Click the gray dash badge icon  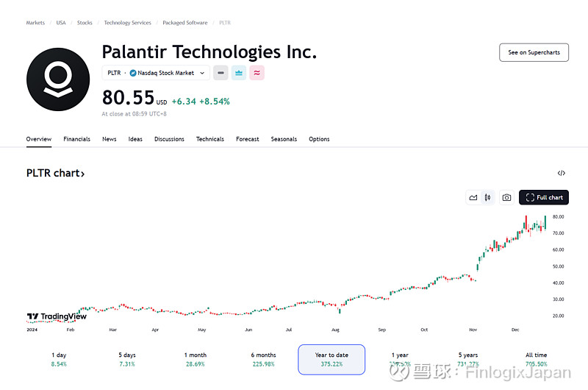pyautogui.click(x=220, y=73)
